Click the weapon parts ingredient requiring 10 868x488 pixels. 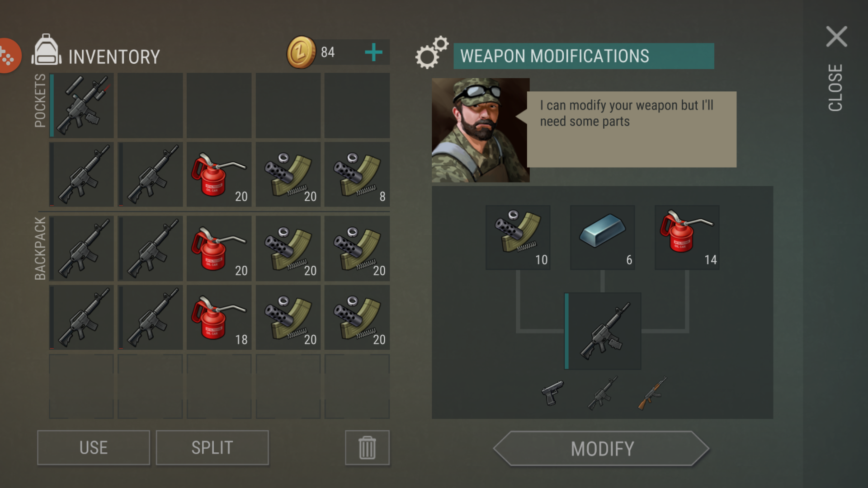pyautogui.click(x=518, y=238)
